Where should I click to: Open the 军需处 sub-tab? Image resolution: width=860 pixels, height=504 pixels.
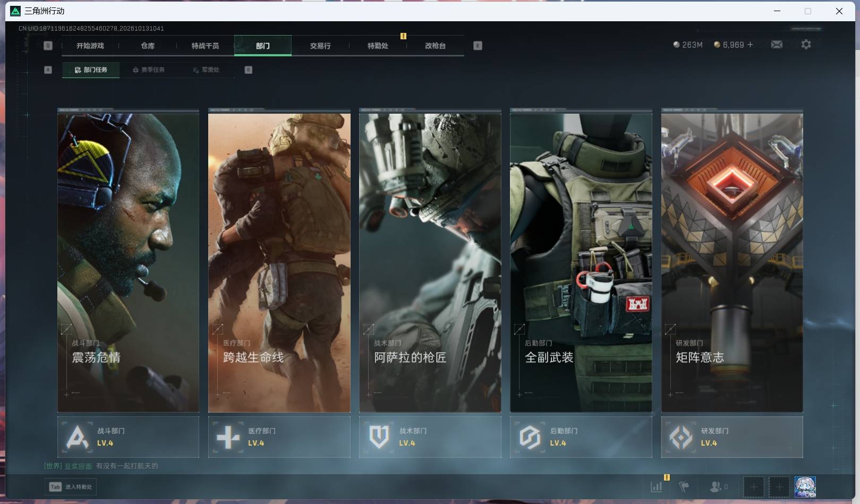click(206, 70)
